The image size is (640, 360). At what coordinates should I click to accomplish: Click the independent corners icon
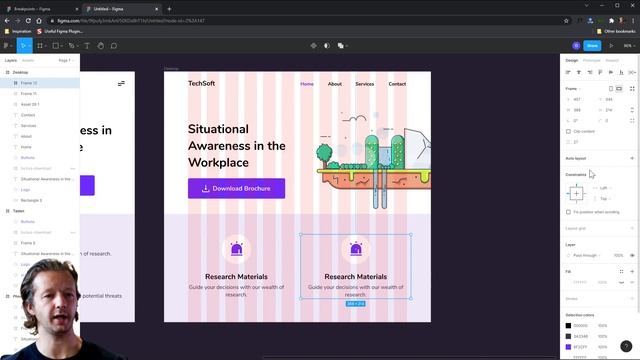pos(632,120)
